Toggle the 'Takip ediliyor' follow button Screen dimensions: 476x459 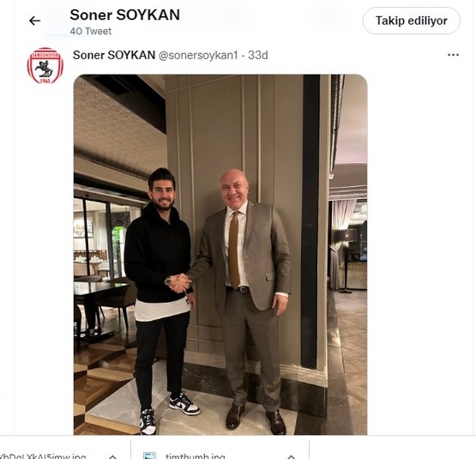click(412, 21)
